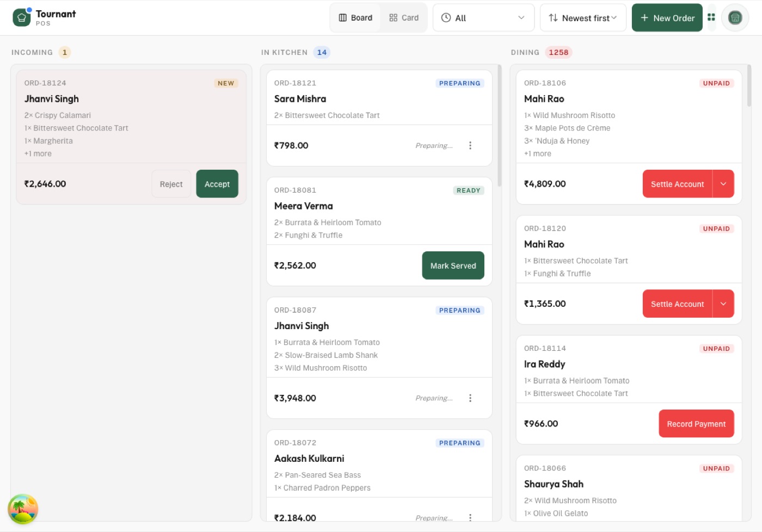
Task: Click the In Kitchen count badge 14
Action: [x=322, y=52]
